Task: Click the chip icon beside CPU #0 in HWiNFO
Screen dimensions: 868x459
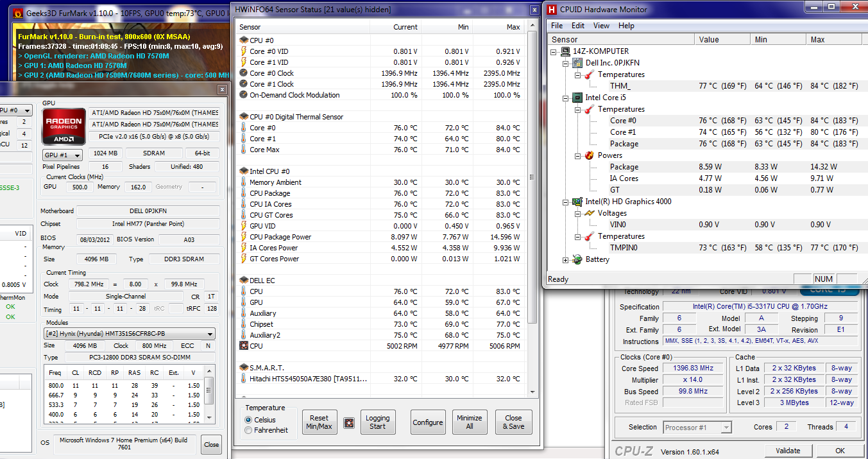Action: pyautogui.click(x=243, y=40)
